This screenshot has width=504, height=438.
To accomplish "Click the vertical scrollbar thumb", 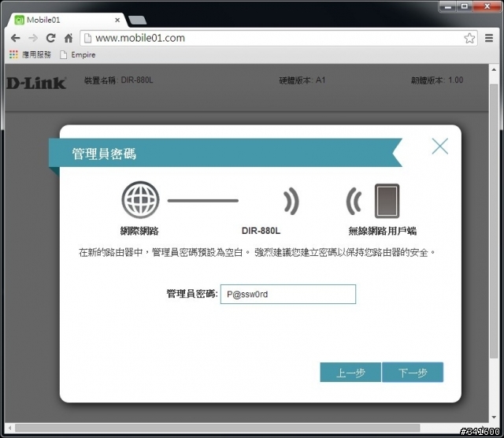I will (x=494, y=221).
